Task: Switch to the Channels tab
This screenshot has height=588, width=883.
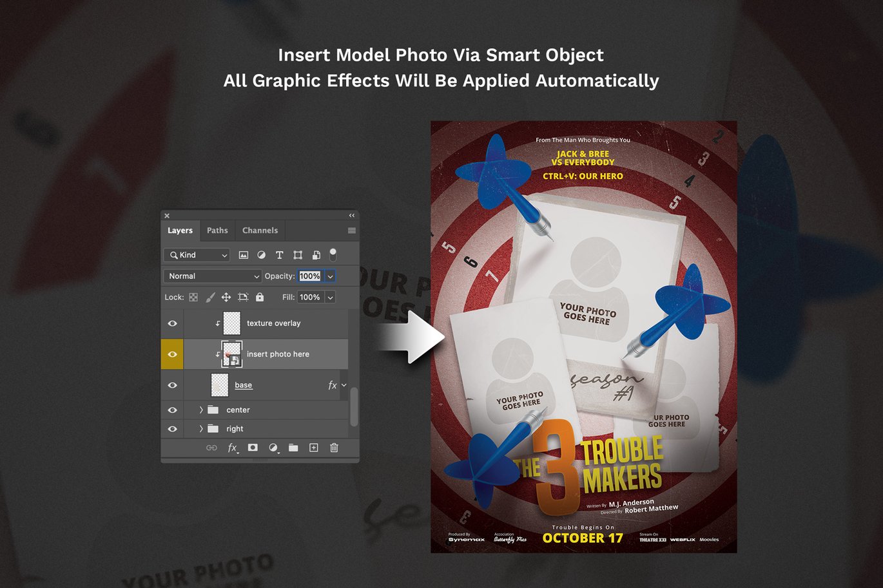Action: point(260,231)
